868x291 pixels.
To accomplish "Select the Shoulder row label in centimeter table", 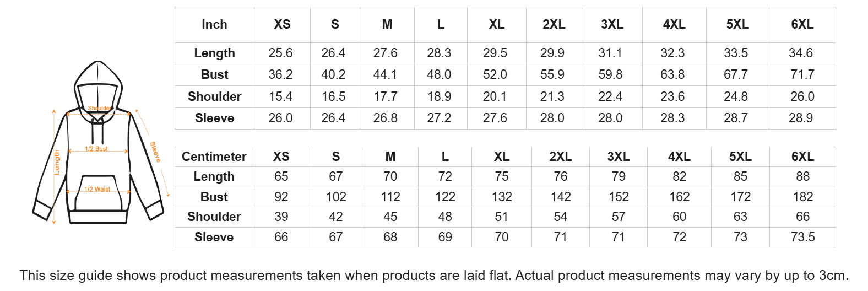I will pyautogui.click(x=214, y=217).
